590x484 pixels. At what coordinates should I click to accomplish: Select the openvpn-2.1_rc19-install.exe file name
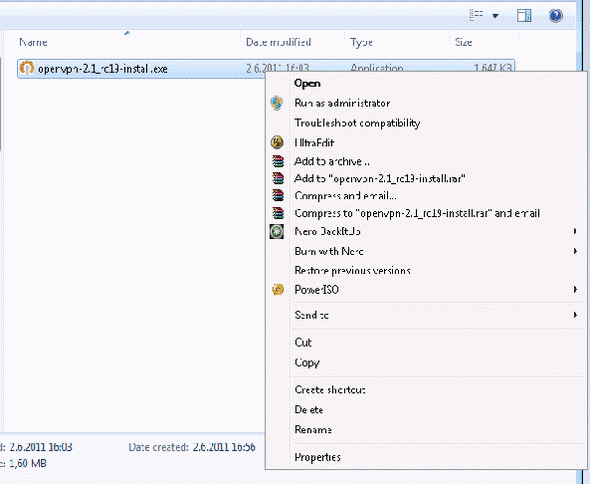pyautogui.click(x=103, y=69)
